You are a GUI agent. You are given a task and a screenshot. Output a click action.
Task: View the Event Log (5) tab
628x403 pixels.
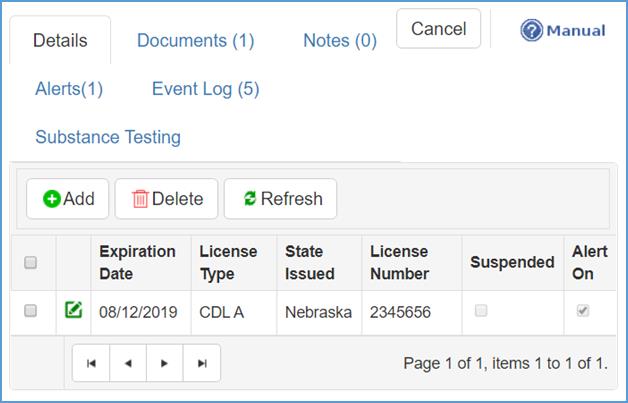tap(205, 89)
